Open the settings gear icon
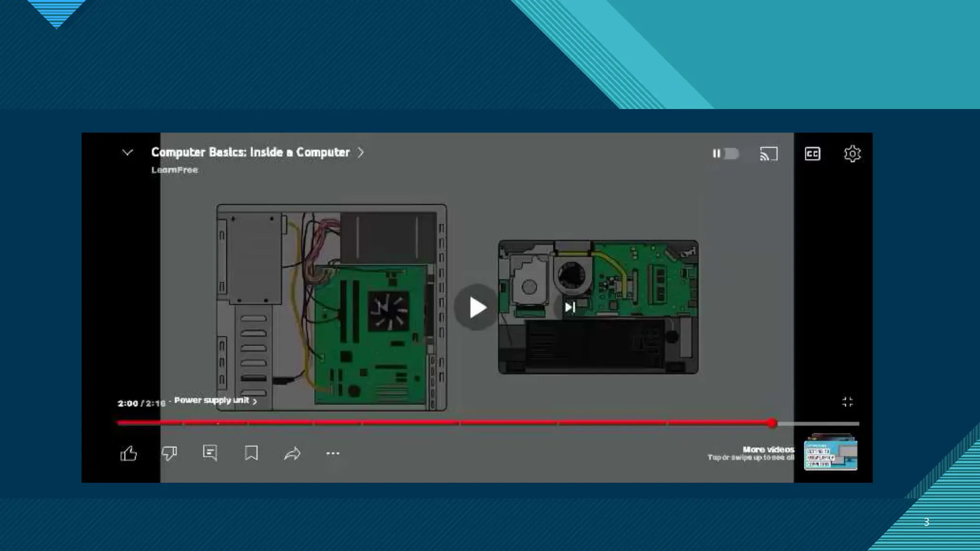The height and width of the screenshot is (551, 980). (x=852, y=154)
